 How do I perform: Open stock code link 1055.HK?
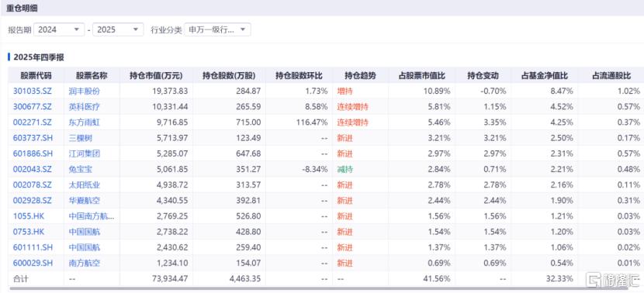coord(29,215)
